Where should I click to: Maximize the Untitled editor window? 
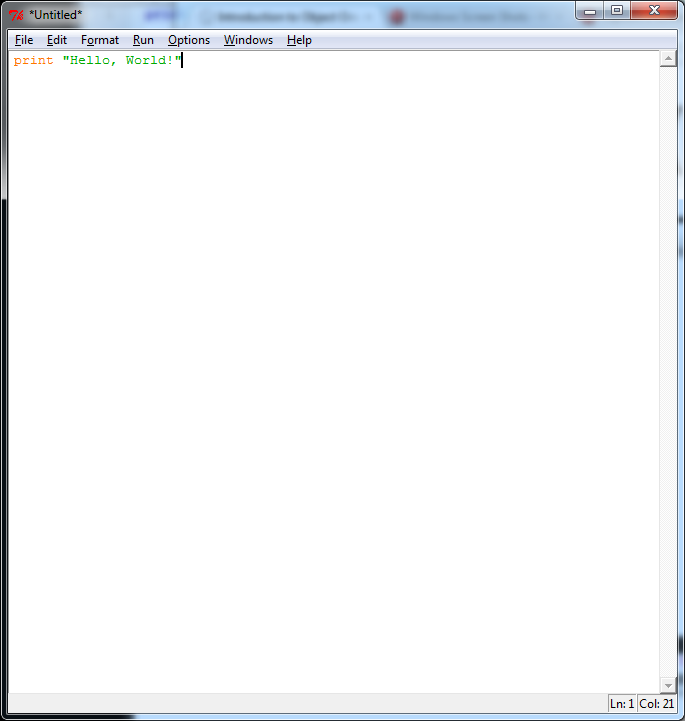(616, 11)
